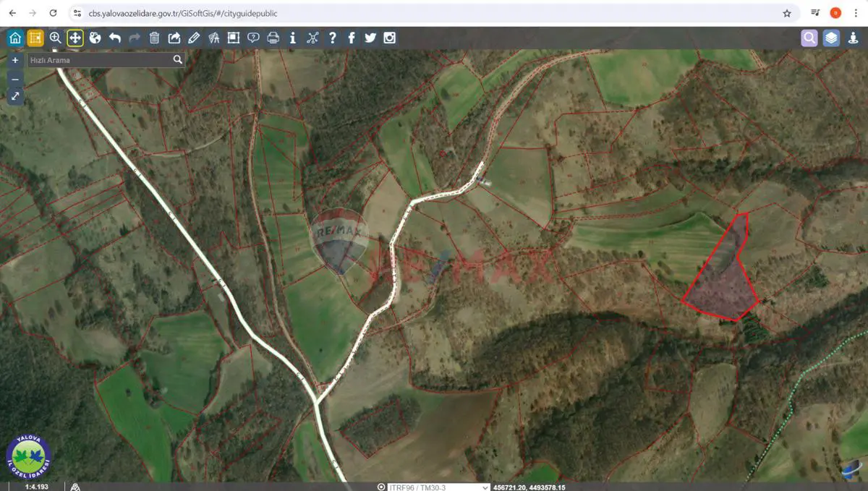Screen dimensions: 868x491
Task: Go back in browser history
Action: 12,13
